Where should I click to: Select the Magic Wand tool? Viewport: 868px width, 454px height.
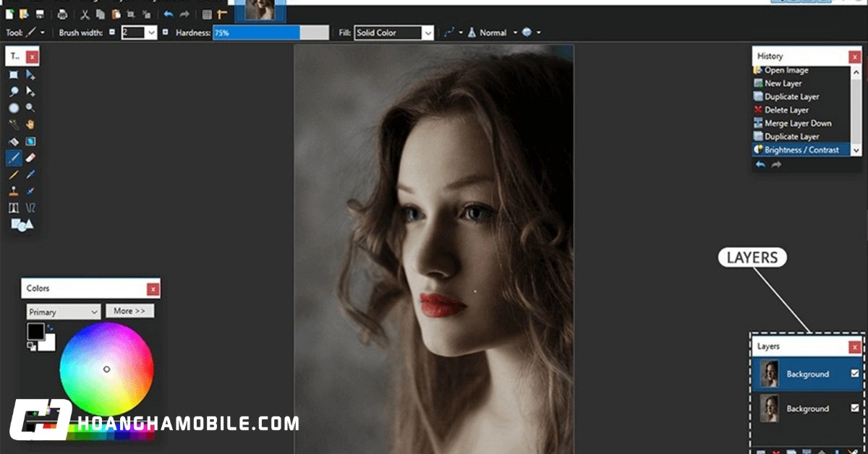(13, 124)
